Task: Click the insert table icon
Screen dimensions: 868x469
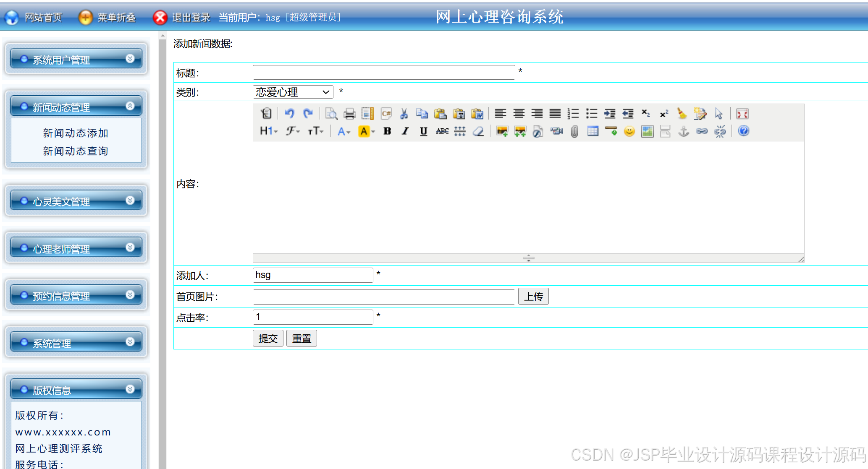Action: point(593,131)
